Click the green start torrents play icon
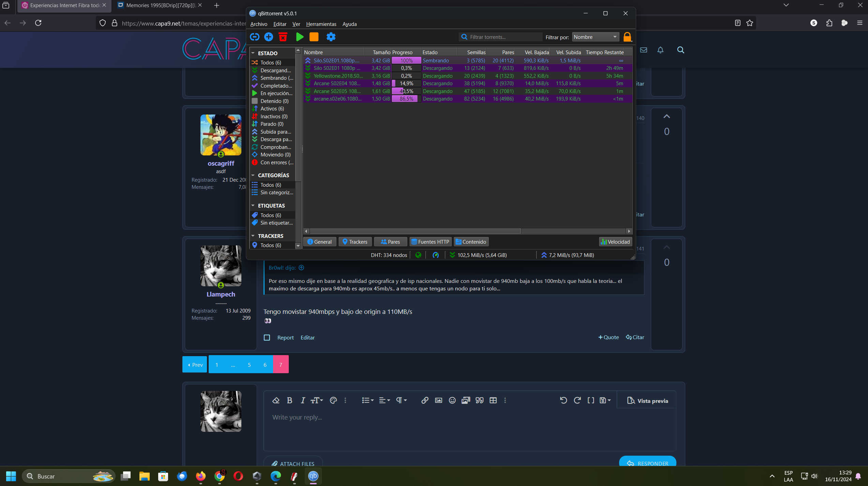The height and width of the screenshot is (486, 868). coord(300,37)
